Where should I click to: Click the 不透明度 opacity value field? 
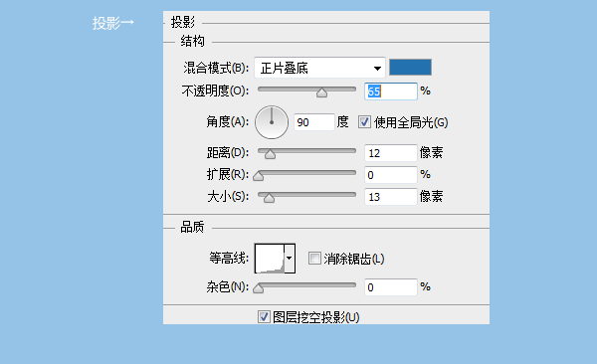pos(391,91)
